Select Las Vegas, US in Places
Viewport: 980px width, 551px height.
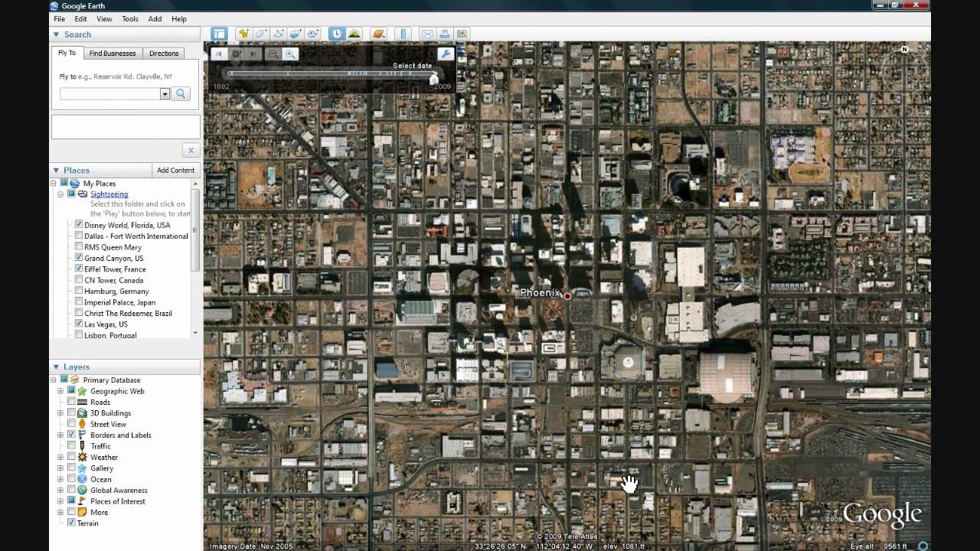click(x=106, y=324)
